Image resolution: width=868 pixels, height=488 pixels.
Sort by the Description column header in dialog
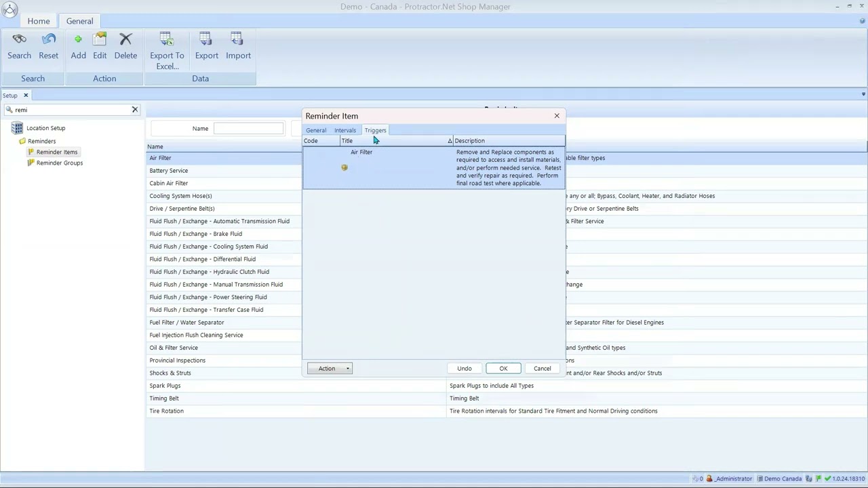click(x=509, y=141)
